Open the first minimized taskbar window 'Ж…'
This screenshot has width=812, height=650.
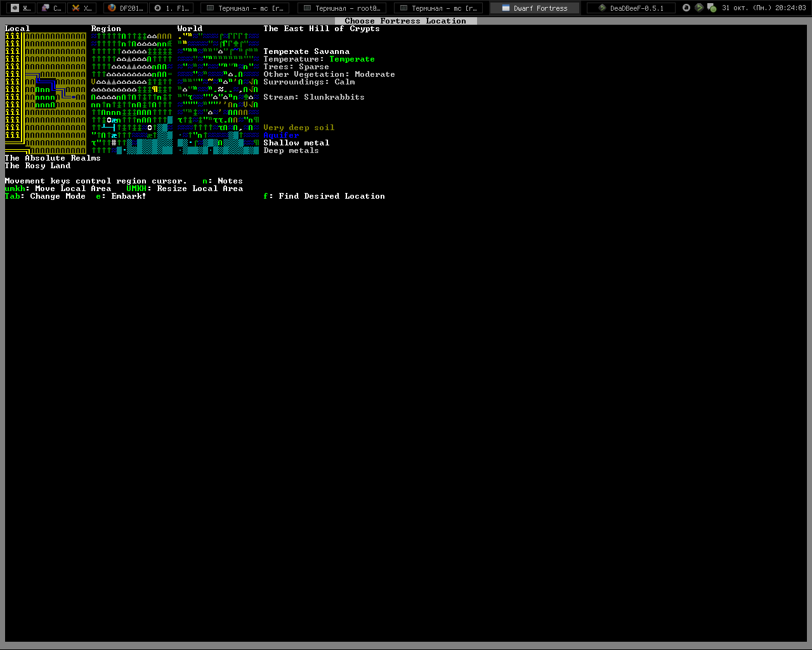[x=20, y=8]
